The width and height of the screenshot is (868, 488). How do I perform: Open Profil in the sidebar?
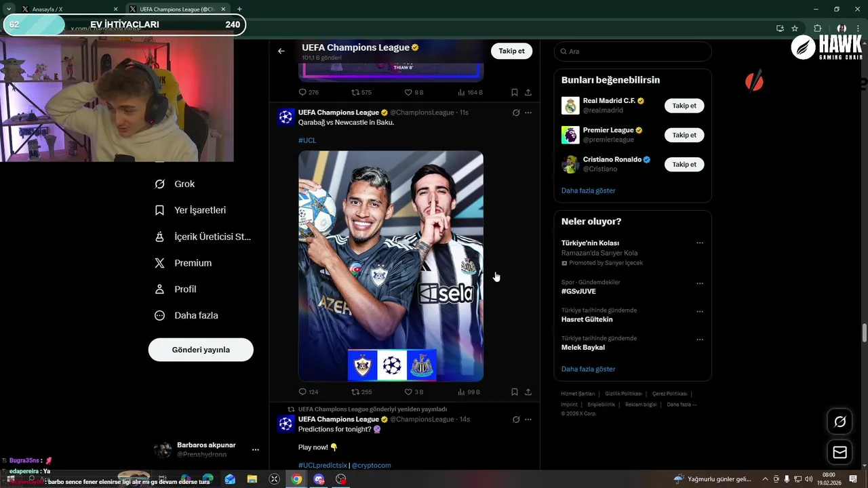176,289
